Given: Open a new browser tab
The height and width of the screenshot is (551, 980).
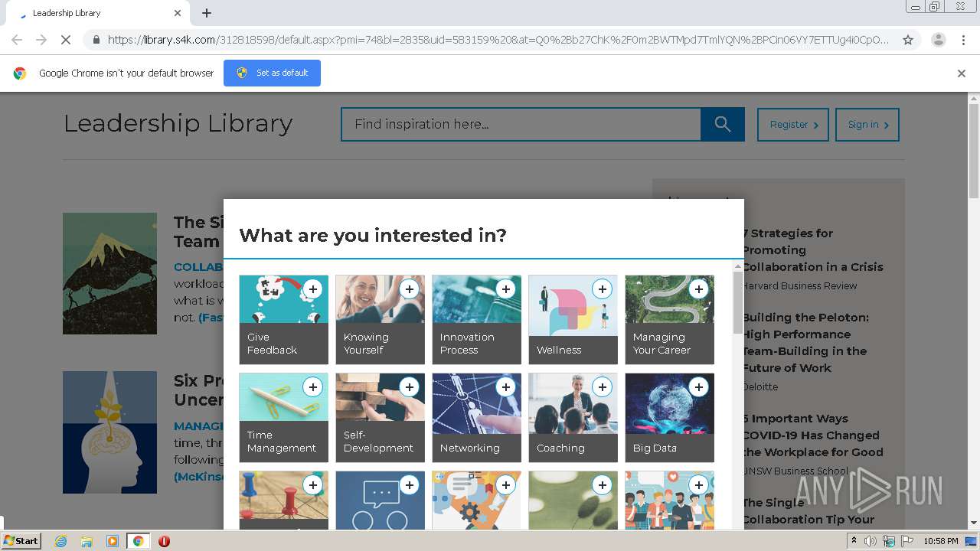Looking at the screenshot, I should pos(207,13).
